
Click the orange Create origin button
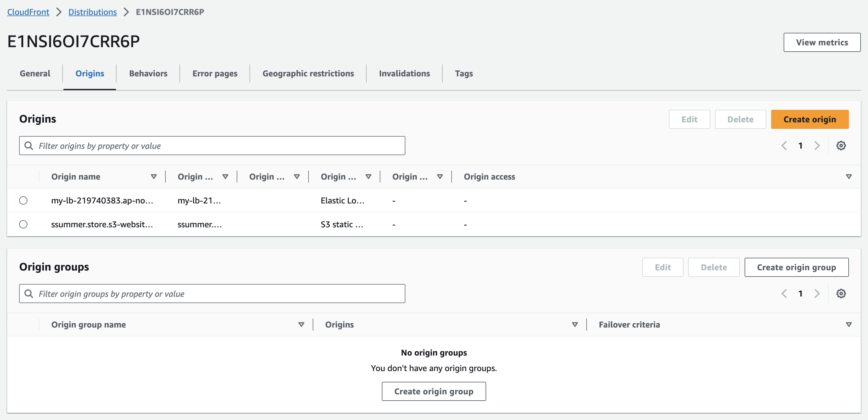point(809,119)
